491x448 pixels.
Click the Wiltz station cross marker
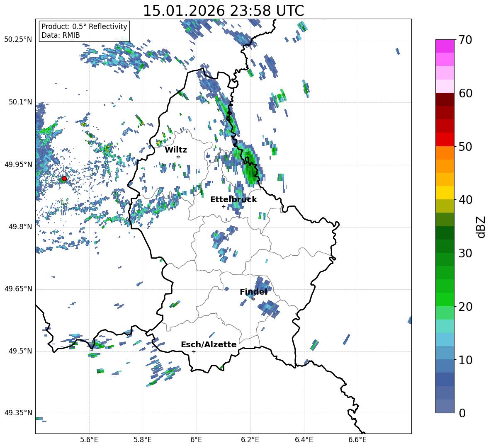(x=178, y=157)
